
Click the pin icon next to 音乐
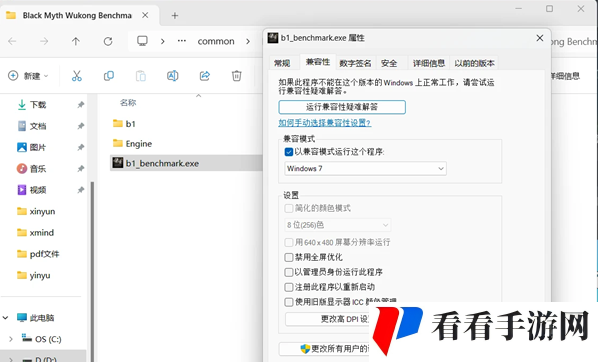click(x=81, y=169)
